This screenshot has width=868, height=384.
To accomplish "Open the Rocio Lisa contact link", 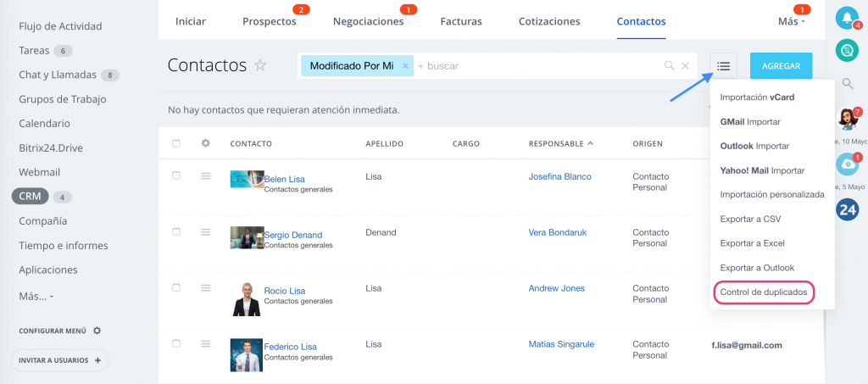I will pyautogui.click(x=285, y=291).
